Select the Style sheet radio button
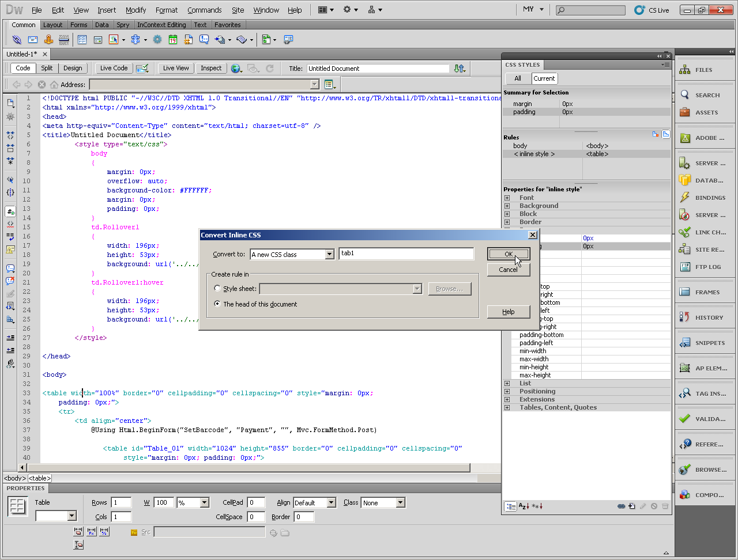 pos(217,289)
